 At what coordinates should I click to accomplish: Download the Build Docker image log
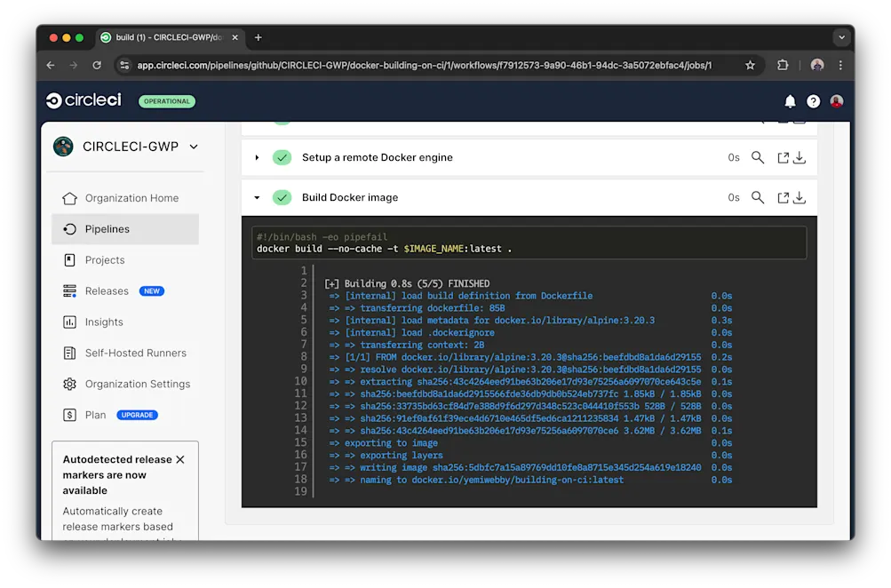(800, 197)
